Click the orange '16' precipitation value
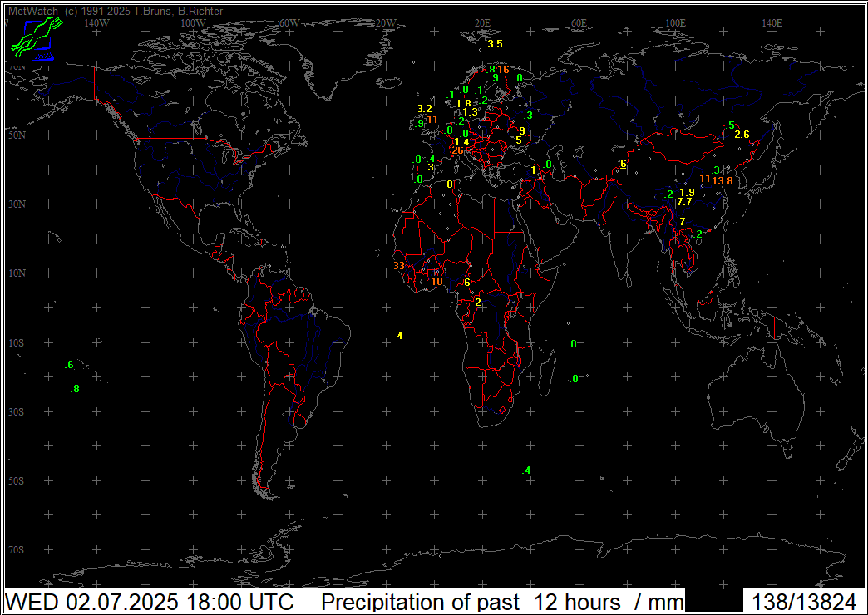This screenshot has width=868, height=615. coord(503,70)
